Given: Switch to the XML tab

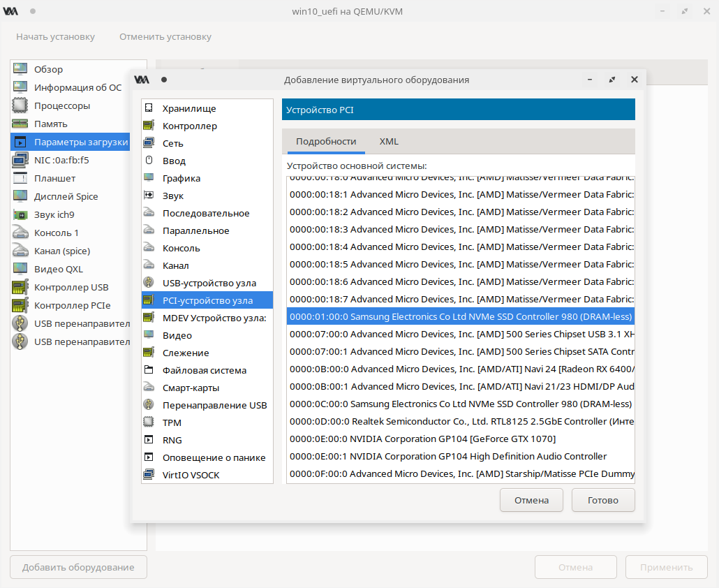Looking at the screenshot, I should click(389, 141).
